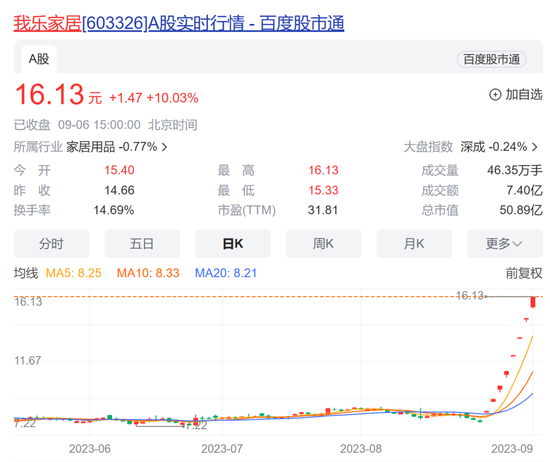Click the 昨收 value 14.66
The image size is (550, 462).
pyautogui.click(x=119, y=190)
